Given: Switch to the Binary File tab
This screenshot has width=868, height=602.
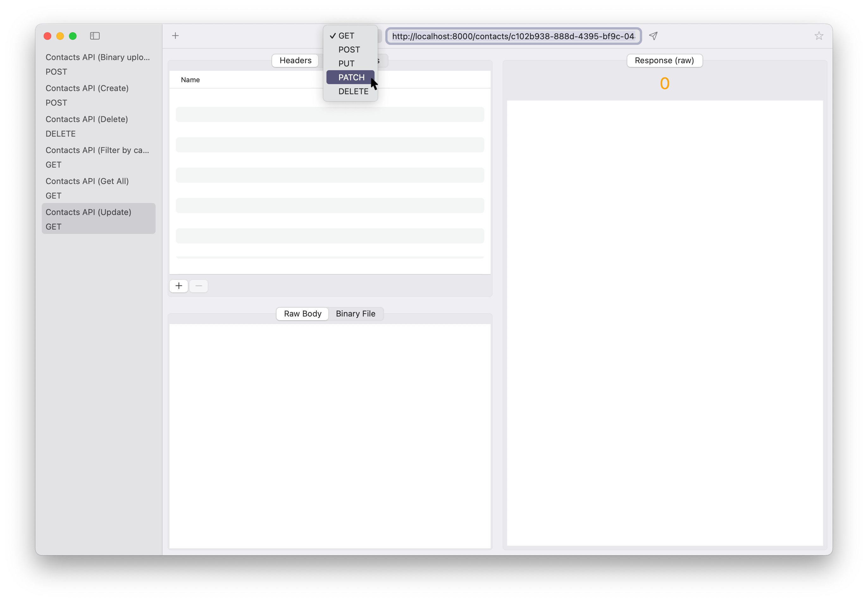Looking at the screenshot, I should (x=355, y=314).
